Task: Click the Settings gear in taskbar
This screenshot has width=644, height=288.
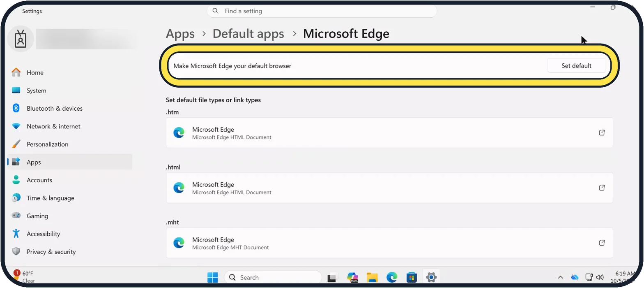Action: (x=431, y=277)
